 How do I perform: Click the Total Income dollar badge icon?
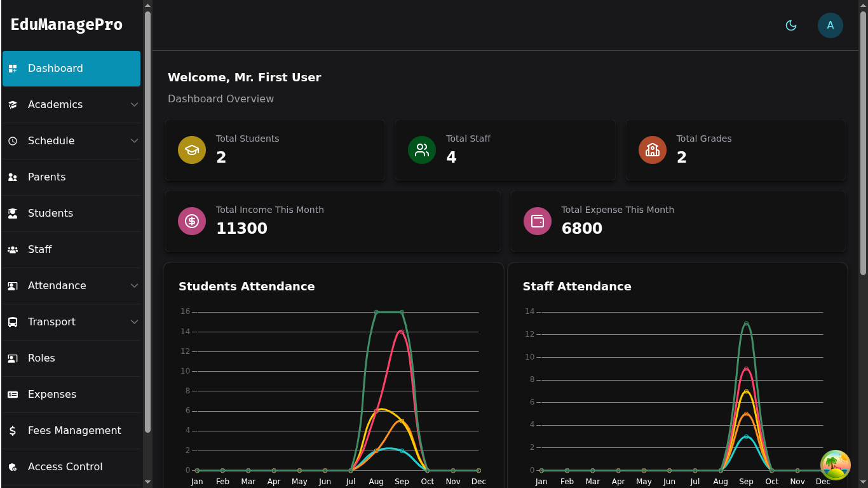tap(192, 221)
